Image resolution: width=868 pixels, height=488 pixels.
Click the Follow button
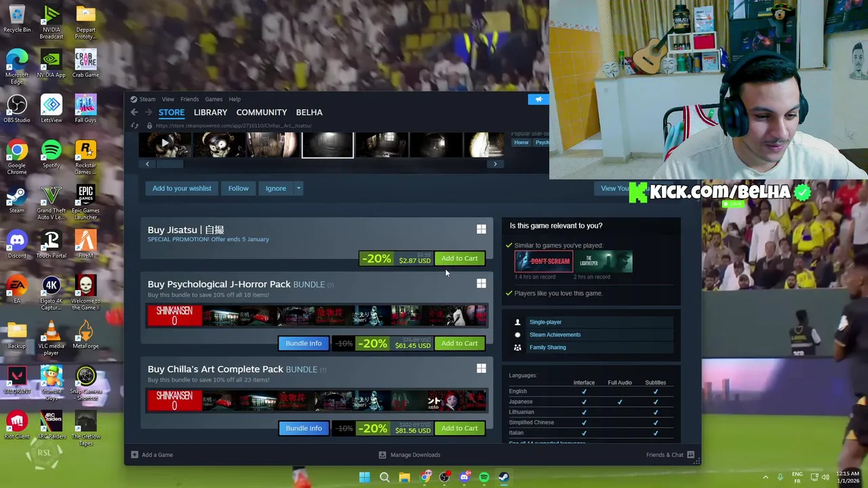[x=238, y=188]
